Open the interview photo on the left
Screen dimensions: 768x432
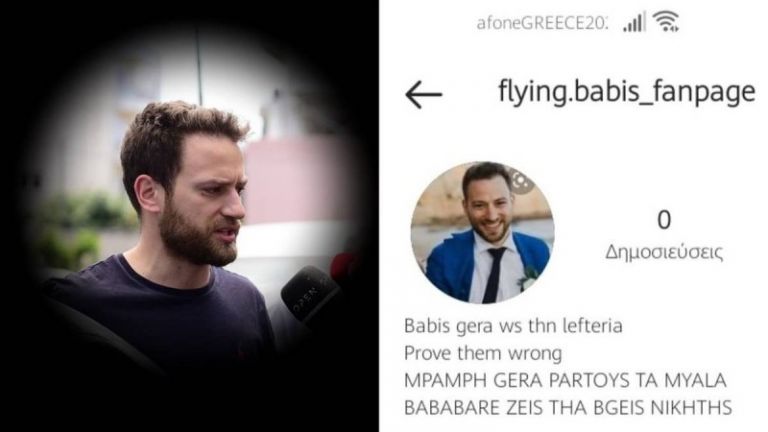(190, 216)
